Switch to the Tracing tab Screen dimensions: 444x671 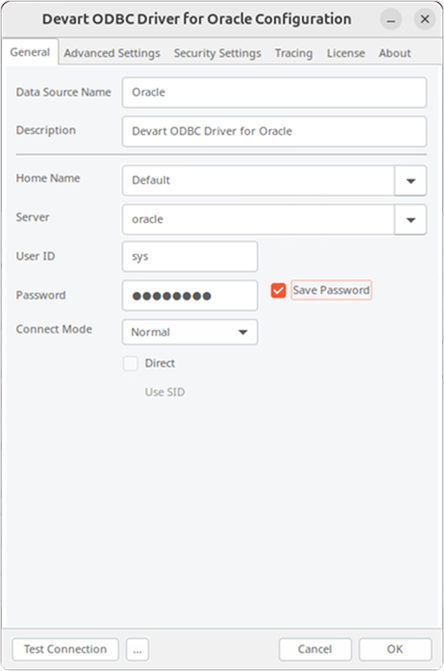(293, 53)
